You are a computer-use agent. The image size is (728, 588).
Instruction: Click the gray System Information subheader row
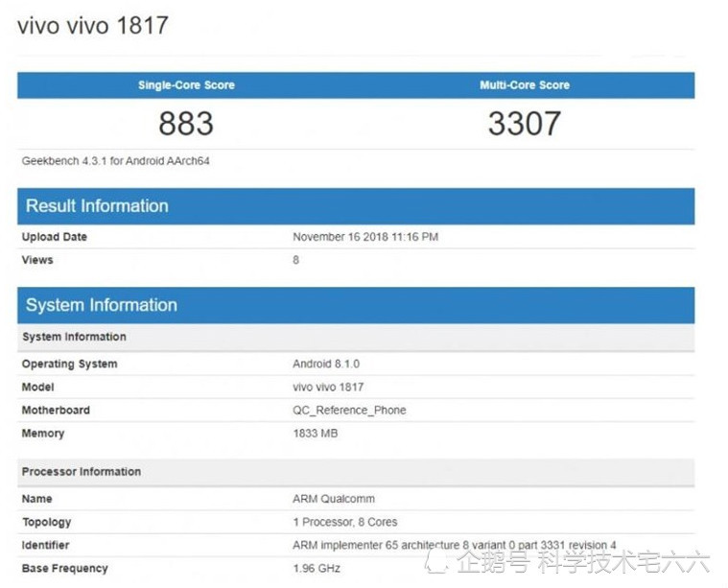tap(356, 338)
